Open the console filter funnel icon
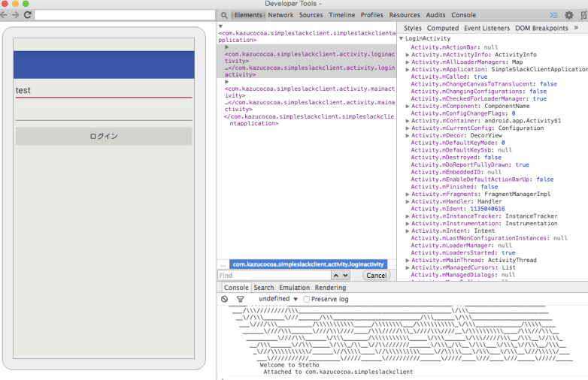Image resolution: width=588 pixels, height=380 pixels. pos(241,299)
